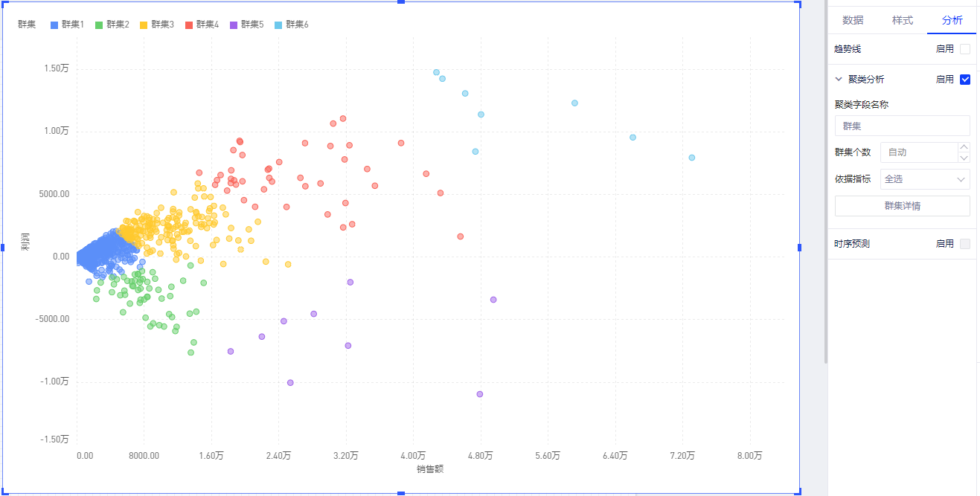The width and height of the screenshot is (980, 496).
Task: Switch to the 数据 tab
Action: click(x=853, y=20)
